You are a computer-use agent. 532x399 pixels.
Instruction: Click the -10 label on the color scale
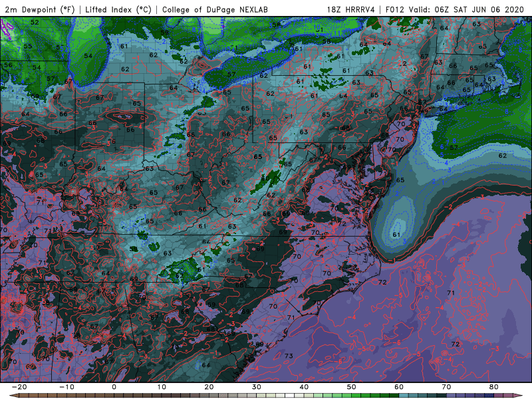point(66,387)
